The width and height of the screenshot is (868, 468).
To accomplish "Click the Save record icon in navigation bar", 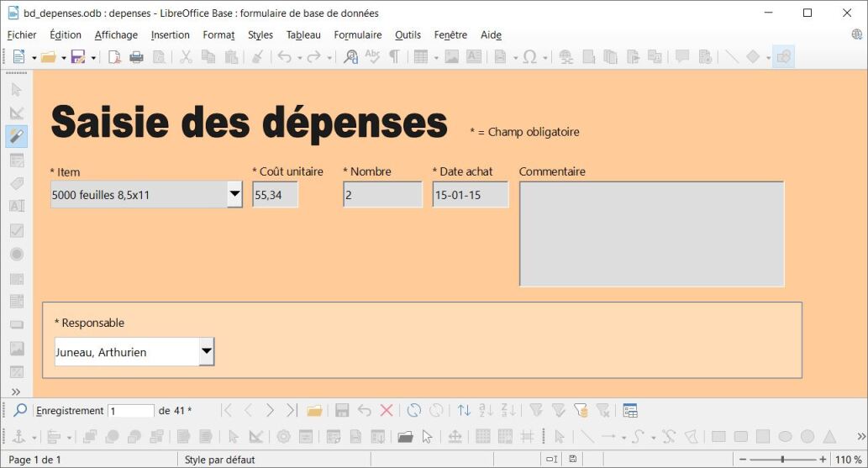I will (x=342, y=411).
